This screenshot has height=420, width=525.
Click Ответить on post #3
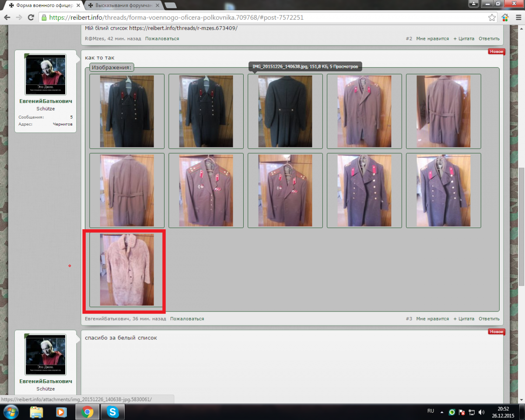point(489,319)
